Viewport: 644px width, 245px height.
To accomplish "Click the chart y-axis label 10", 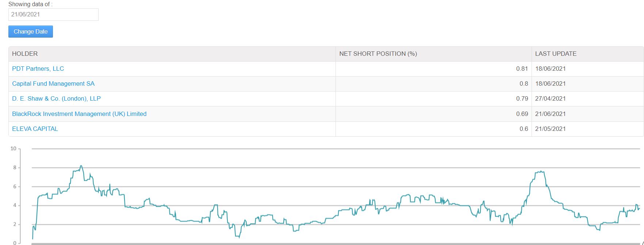I will [x=14, y=148].
